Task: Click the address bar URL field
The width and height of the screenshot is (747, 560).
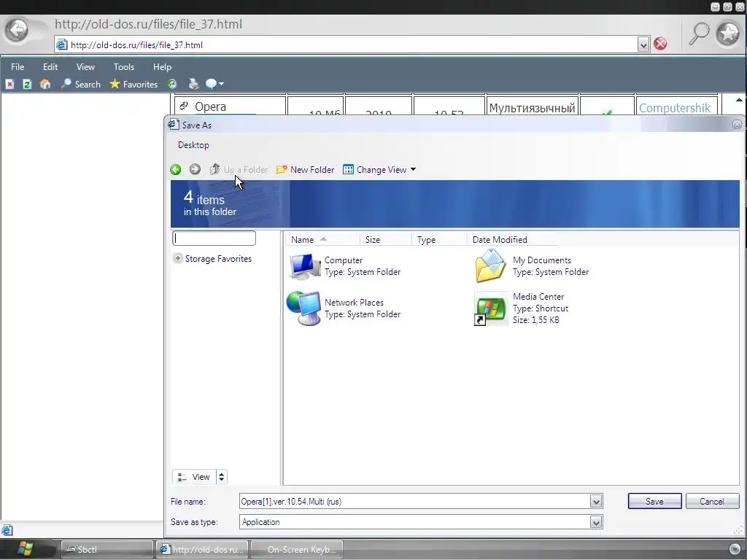Action: pos(352,44)
